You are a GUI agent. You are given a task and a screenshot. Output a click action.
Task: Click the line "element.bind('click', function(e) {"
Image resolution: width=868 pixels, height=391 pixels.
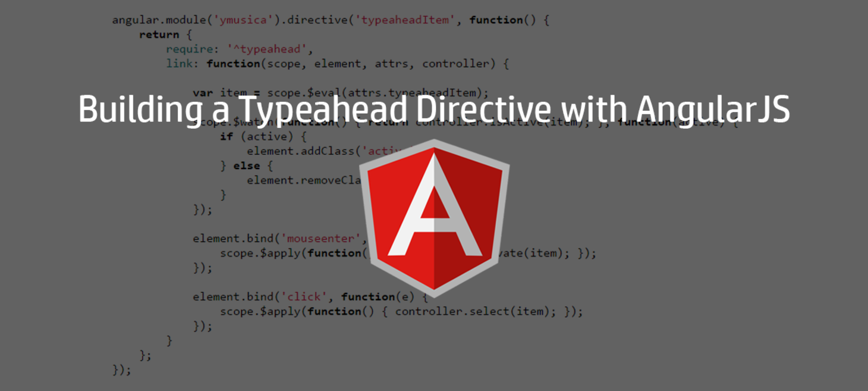310,297
